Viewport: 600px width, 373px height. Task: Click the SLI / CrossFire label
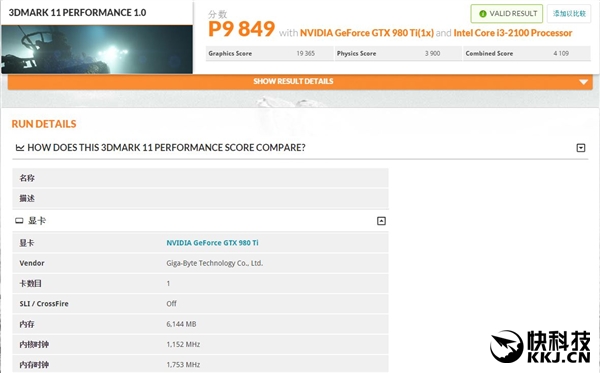click(44, 304)
